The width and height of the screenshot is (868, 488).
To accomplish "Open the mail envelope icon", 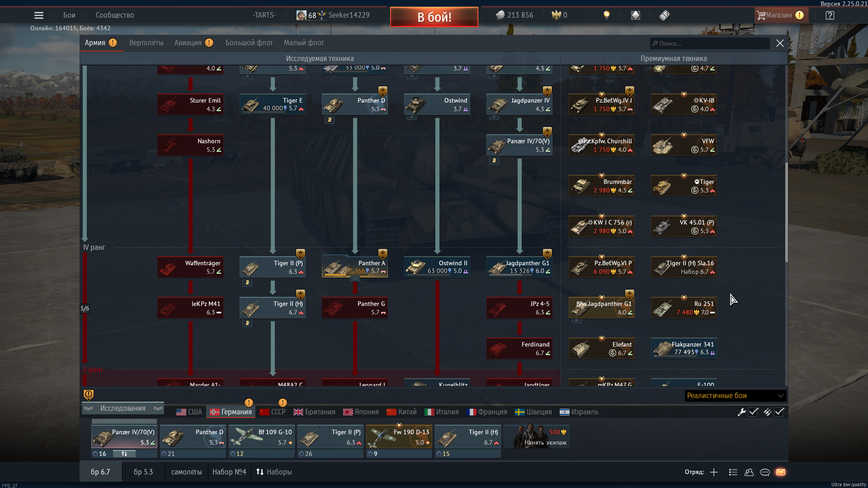I will click(781, 472).
